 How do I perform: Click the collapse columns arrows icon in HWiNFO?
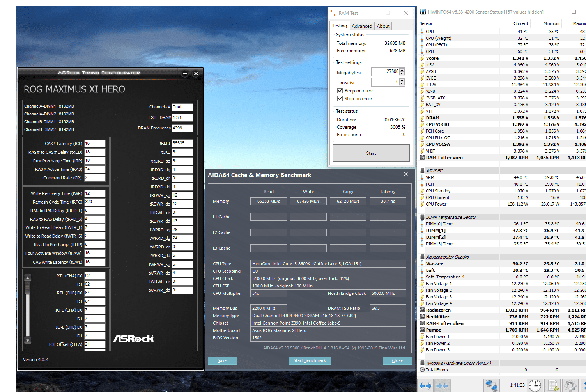click(x=442, y=386)
